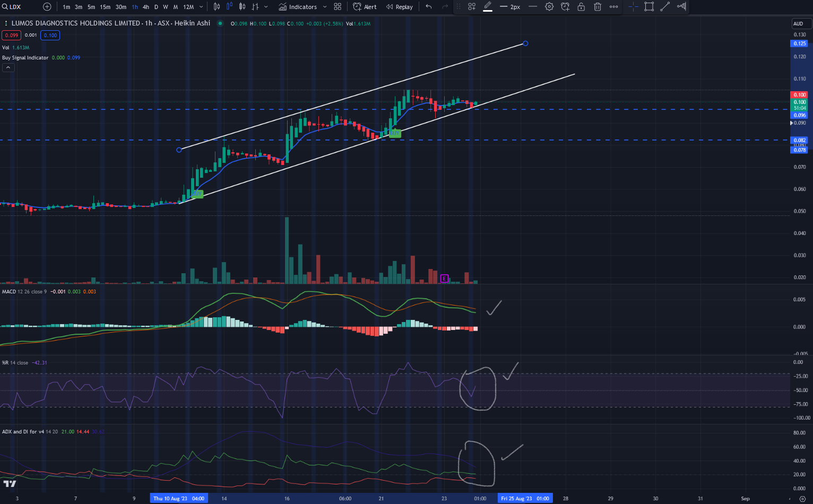813x504 pixels.
Task: Select the ADX and DI indicator legend
Action: point(53,431)
